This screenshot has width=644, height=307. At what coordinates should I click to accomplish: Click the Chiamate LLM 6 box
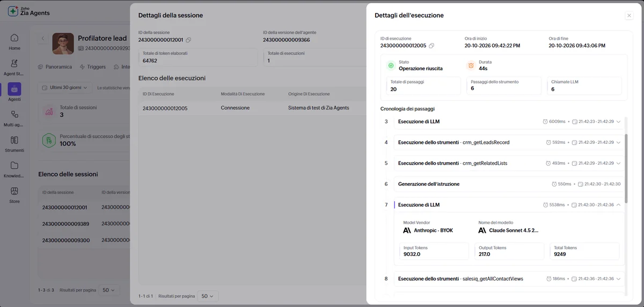(x=584, y=86)
